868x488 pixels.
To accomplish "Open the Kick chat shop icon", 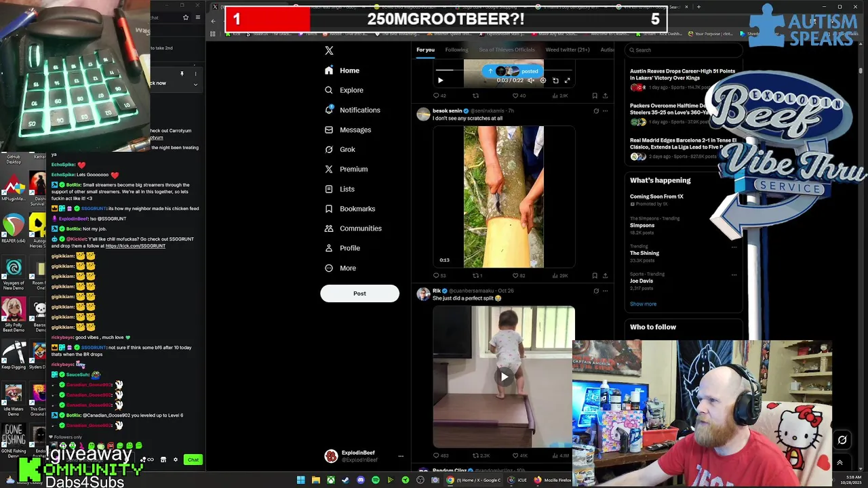I will pyautogui.click(x=163, y=460).
